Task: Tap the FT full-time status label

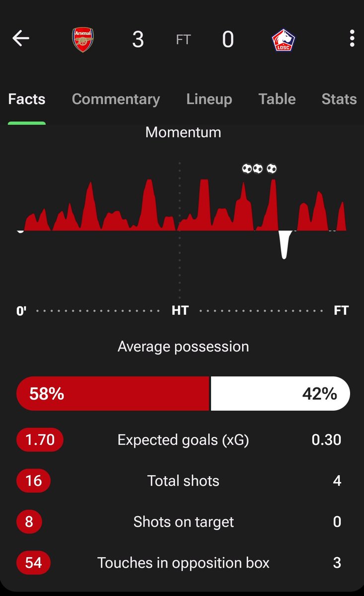Action: click(183, 40)
